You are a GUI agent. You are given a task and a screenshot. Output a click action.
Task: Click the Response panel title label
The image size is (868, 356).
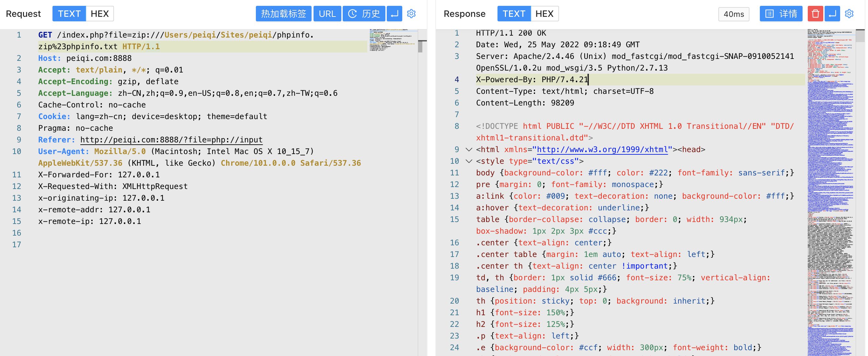coord(464,14)
